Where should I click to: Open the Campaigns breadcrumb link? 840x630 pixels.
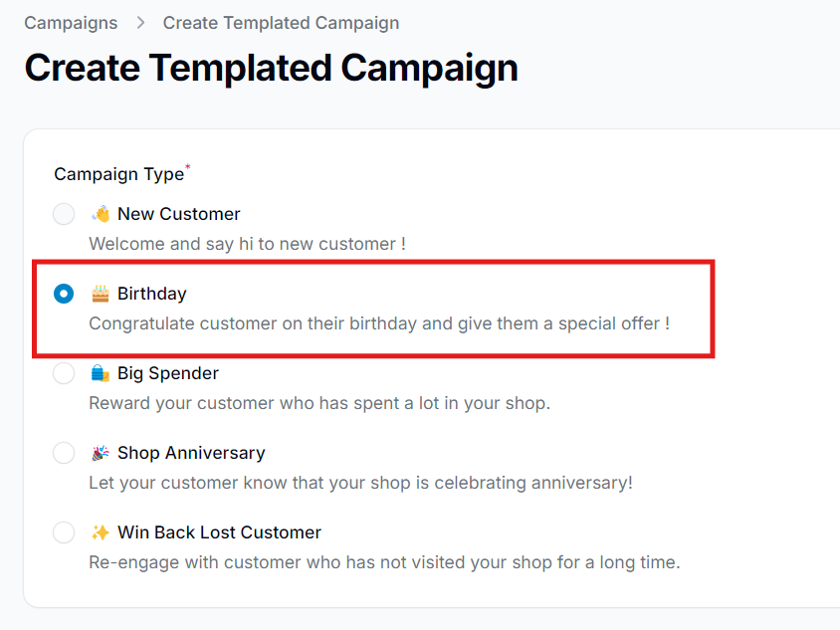click(71, 22)
